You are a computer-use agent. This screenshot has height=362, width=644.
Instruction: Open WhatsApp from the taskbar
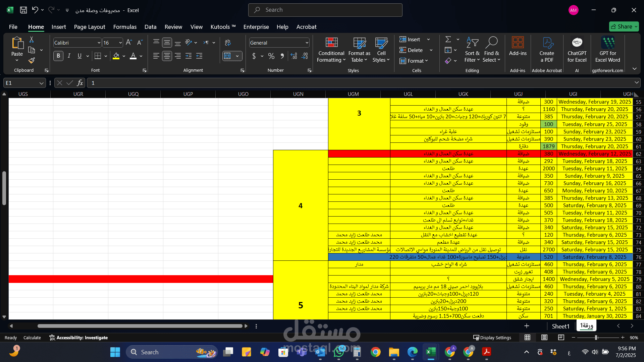[339, 352]
